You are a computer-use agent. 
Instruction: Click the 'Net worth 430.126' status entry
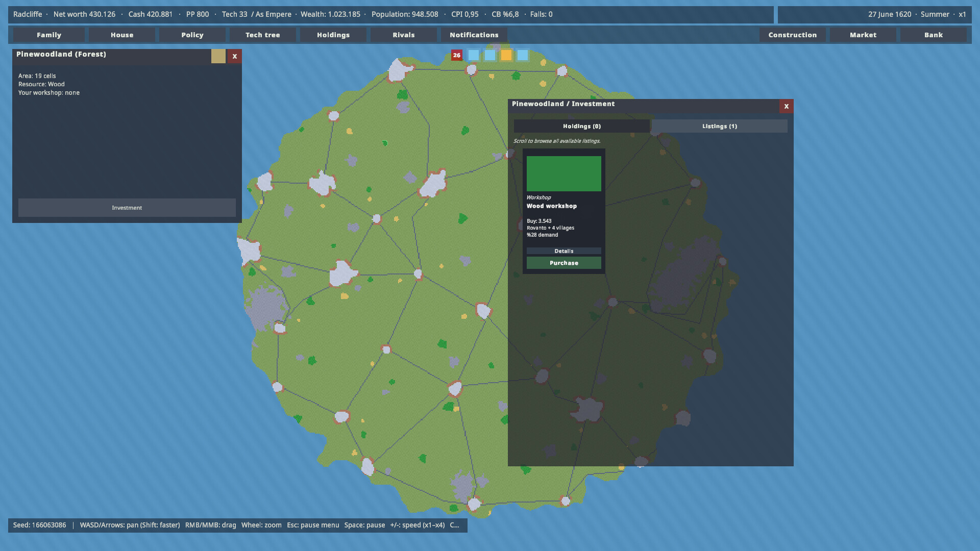pos(84,14)
